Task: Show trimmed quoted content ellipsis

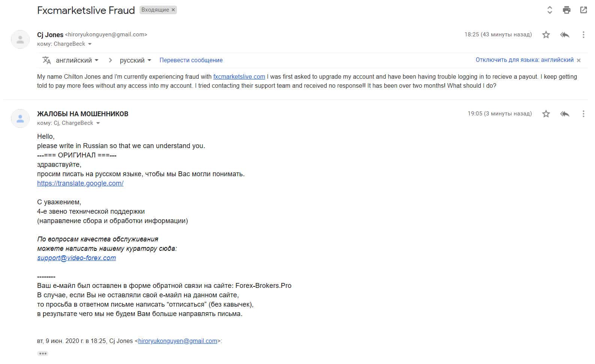Action: click(43, 354)
